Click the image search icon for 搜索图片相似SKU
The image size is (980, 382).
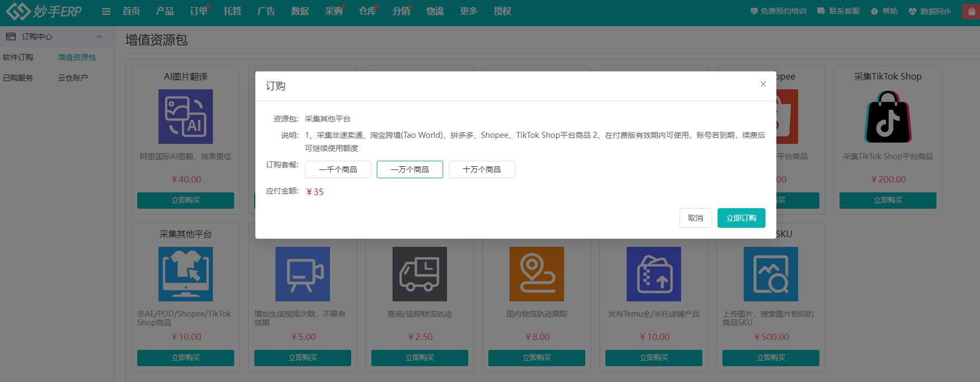pos(771,274)
